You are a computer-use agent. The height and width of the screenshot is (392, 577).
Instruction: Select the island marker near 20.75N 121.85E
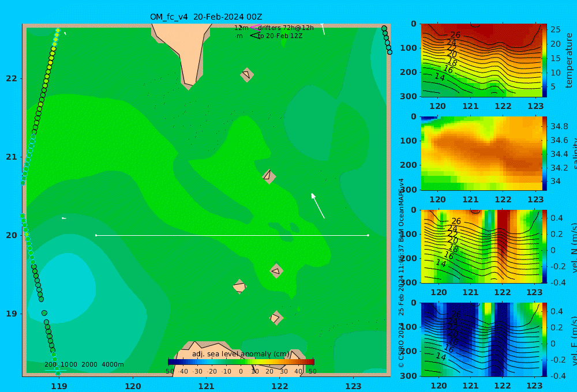pos(269,176)
